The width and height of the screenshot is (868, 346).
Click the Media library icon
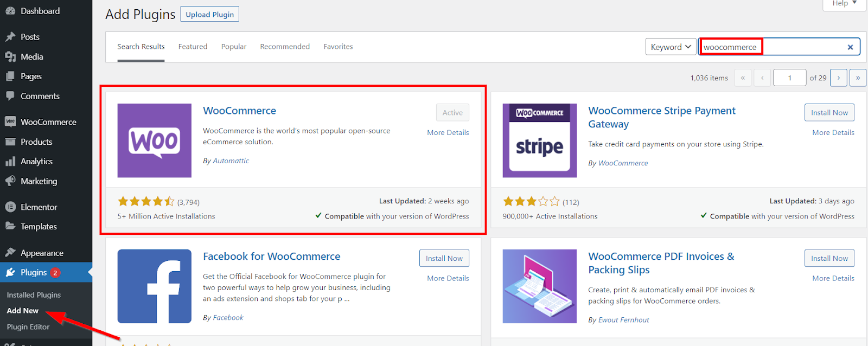[x=10, y=56]
